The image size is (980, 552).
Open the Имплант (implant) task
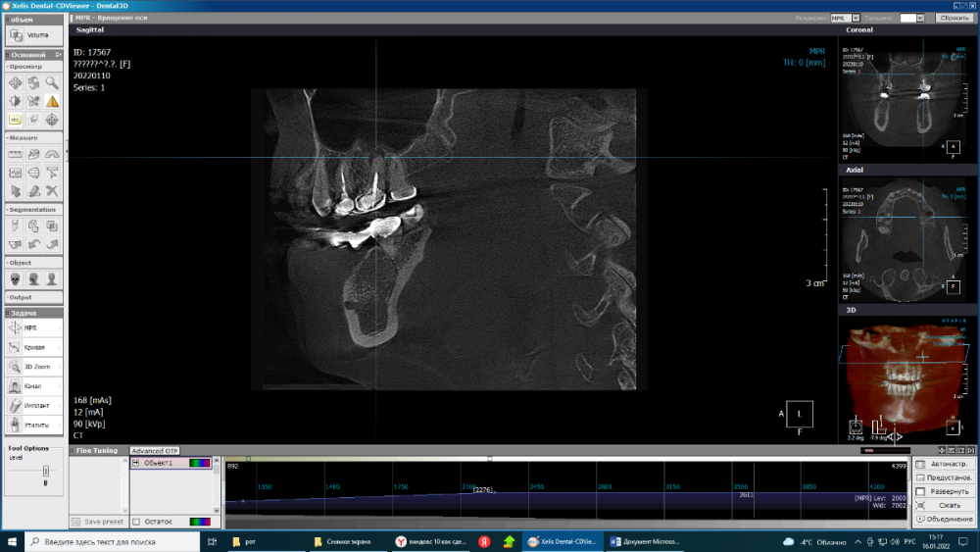point(33,405)
